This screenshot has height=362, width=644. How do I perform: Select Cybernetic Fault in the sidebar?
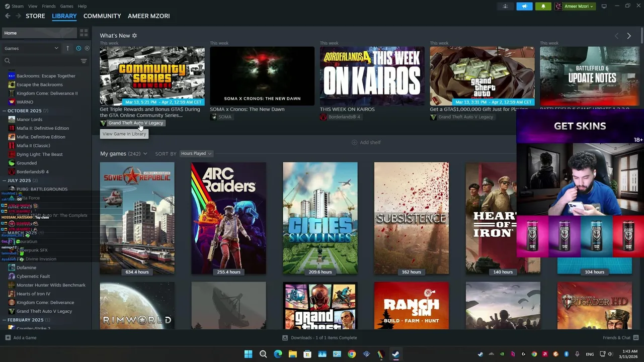coord(33,276)
